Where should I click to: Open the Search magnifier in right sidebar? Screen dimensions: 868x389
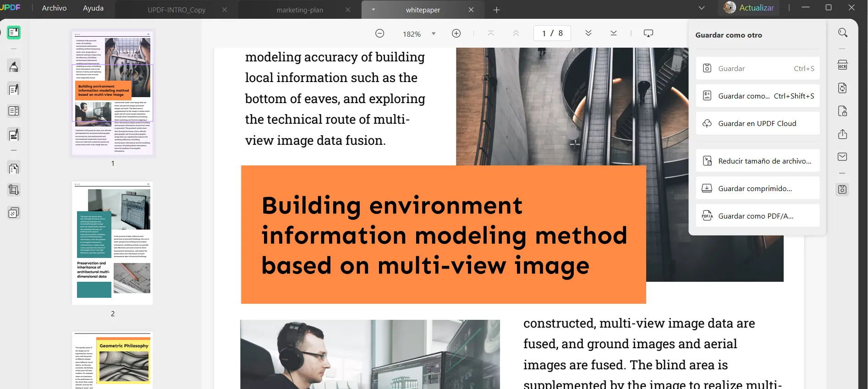tap(842, 33)
